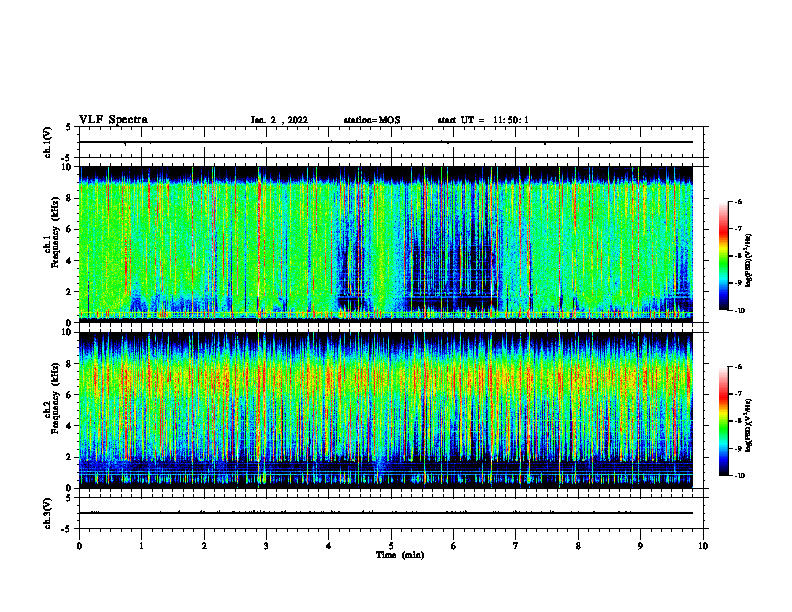The image size is (792, 612).
Task: Click the time axis tick label "9"
Action: (x=640, y=546)
